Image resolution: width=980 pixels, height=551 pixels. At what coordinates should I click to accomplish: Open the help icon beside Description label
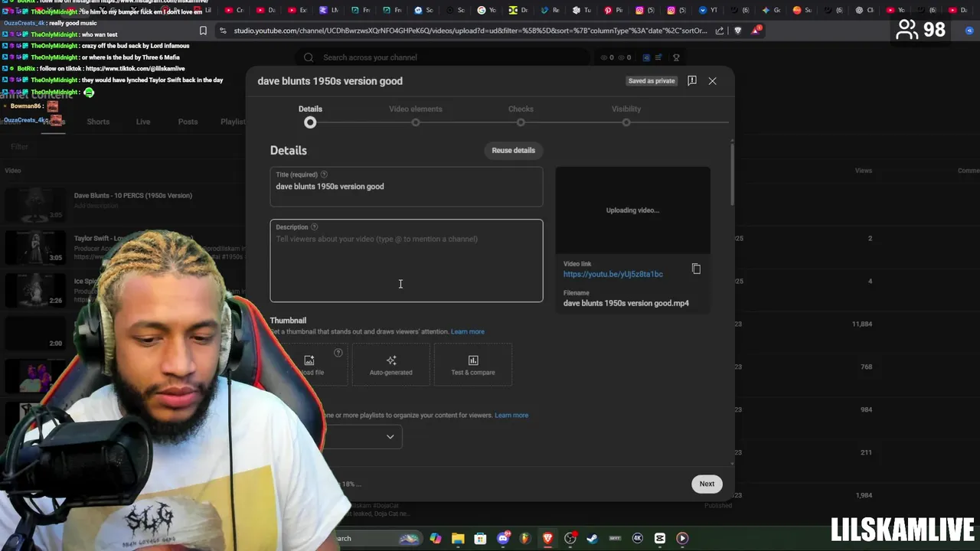pos(314,227)
